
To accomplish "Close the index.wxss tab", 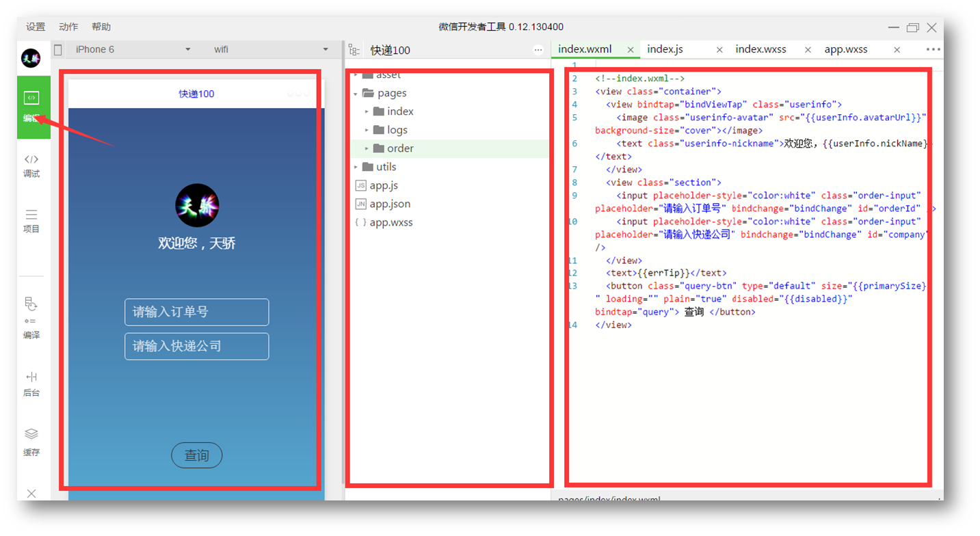I will [808, 50].
